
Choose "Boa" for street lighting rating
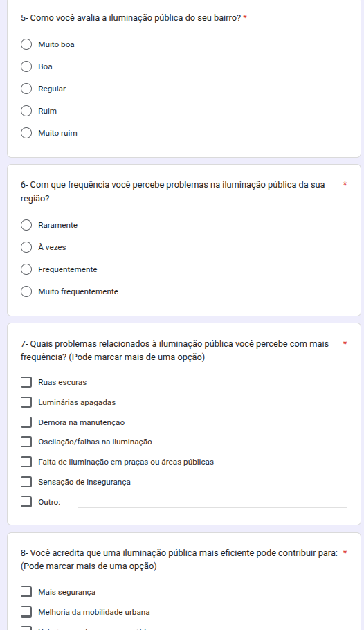26,66
